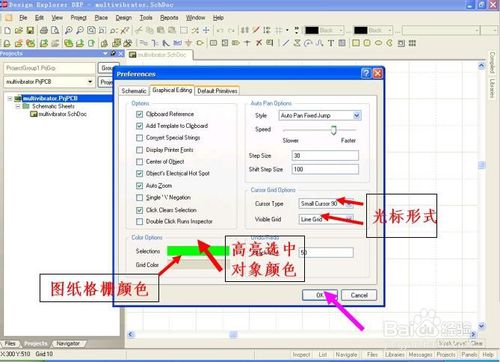Screen dimensions: 500x362
Task: Select the Place Bus tool
Action: coord(155,43)
